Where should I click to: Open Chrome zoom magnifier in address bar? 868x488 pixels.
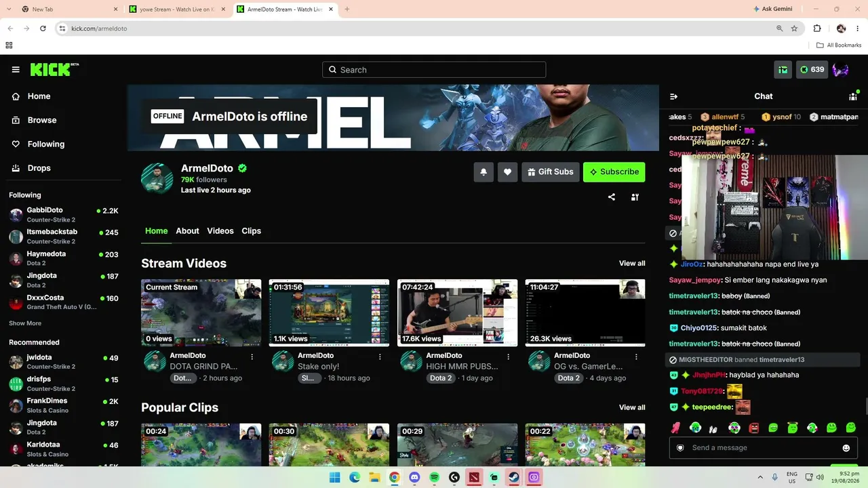[780, 28]
